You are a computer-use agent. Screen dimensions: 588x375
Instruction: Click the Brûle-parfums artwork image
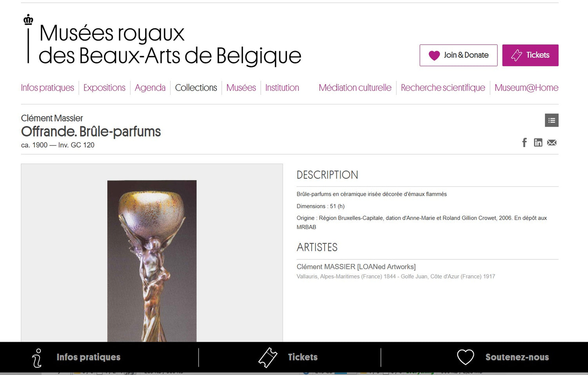(152, 261)
